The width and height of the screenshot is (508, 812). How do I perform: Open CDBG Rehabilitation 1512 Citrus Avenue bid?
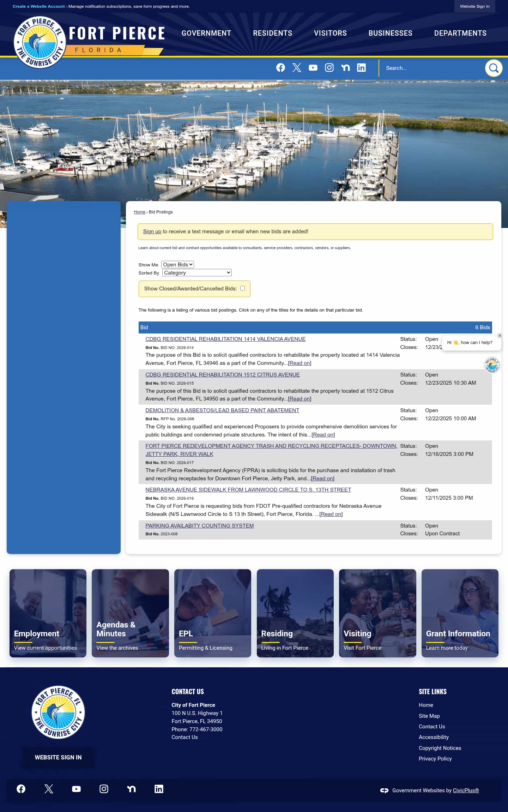(223, 374)
